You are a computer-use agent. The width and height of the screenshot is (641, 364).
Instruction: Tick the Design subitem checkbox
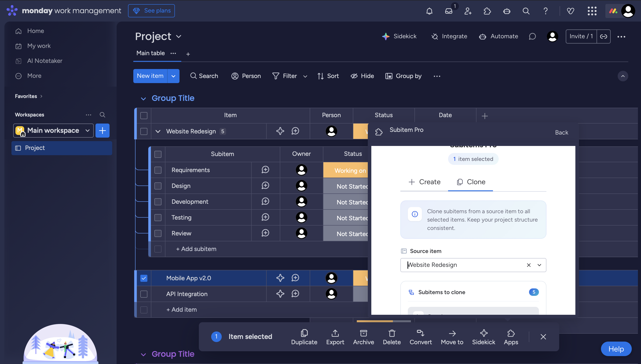158,186
